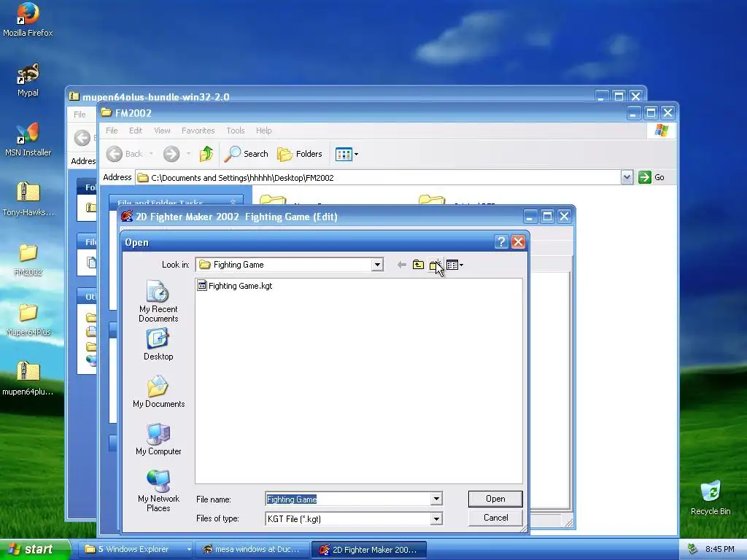Jump to Desktop in places bar
Screen dimensions: 747x560
coord(158,345)
